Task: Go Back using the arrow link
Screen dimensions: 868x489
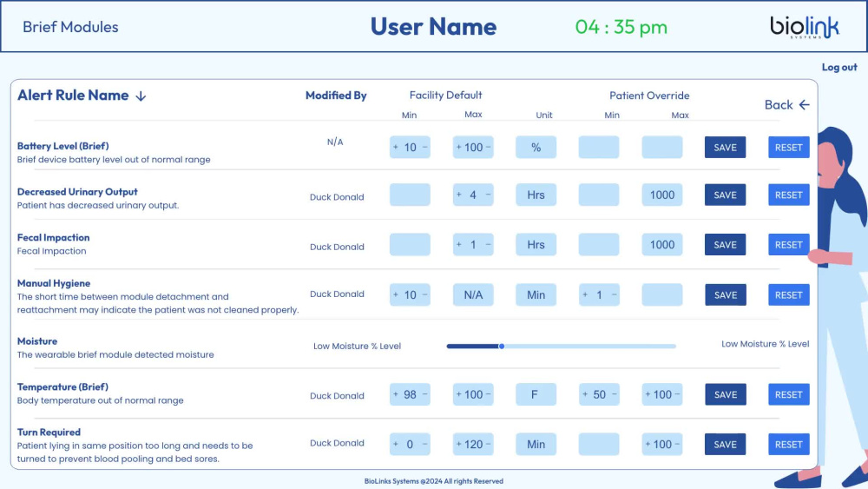Action: [x=786, y=105]
